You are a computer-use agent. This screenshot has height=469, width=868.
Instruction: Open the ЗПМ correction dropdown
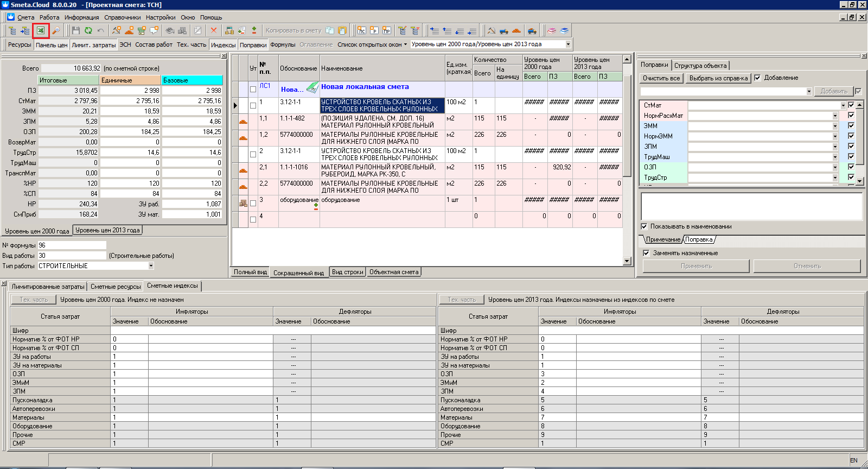(x=835, y=147)
